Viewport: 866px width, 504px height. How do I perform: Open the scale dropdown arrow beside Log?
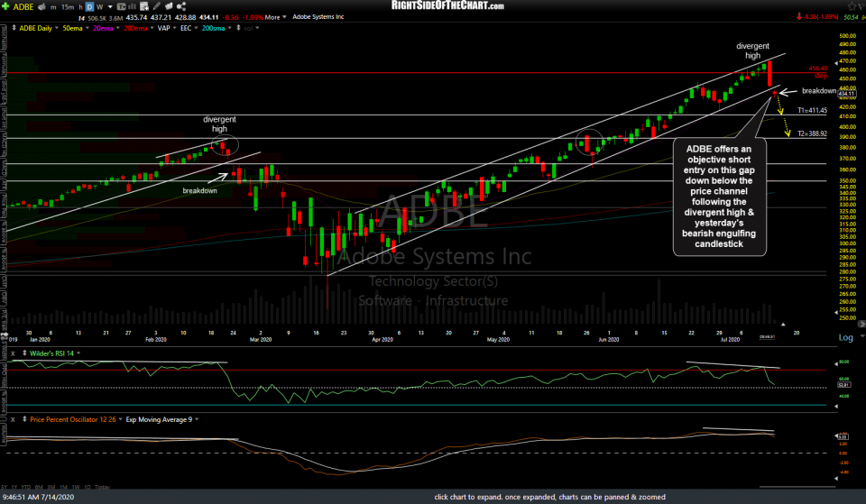(861, 336)
